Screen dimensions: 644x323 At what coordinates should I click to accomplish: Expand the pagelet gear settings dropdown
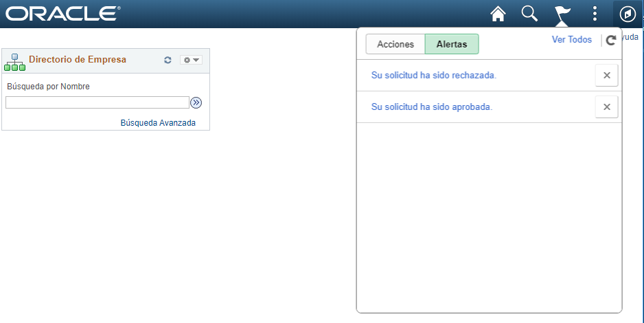pos(191,60)
